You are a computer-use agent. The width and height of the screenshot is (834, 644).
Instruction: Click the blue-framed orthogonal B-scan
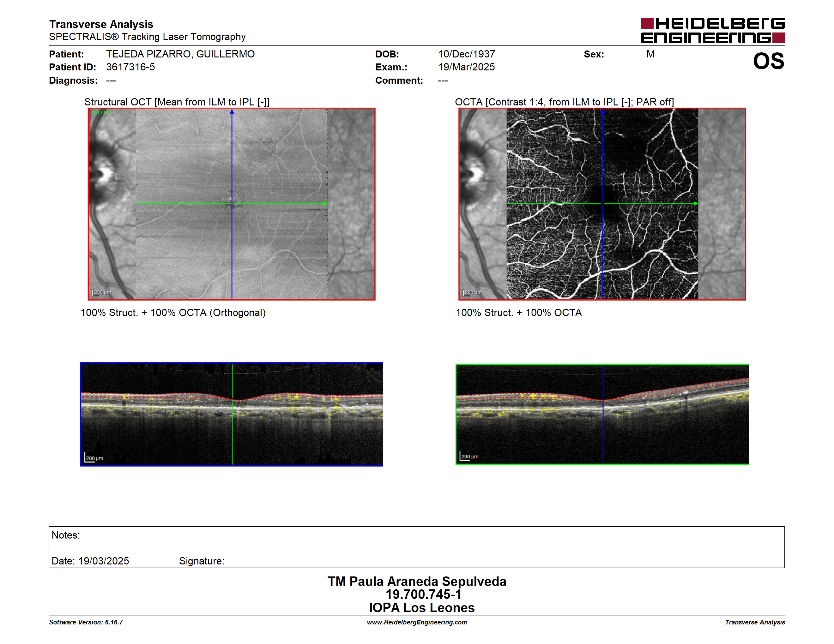[232, 414]
